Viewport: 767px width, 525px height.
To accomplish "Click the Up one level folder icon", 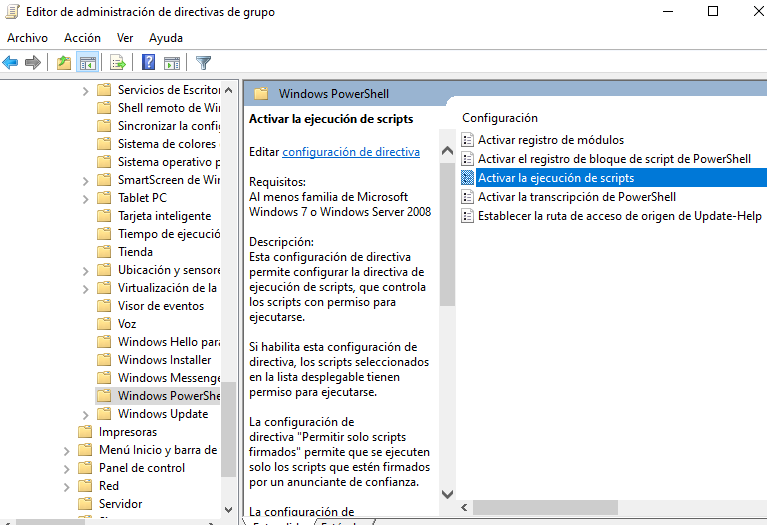I will (x=64, y=63).
